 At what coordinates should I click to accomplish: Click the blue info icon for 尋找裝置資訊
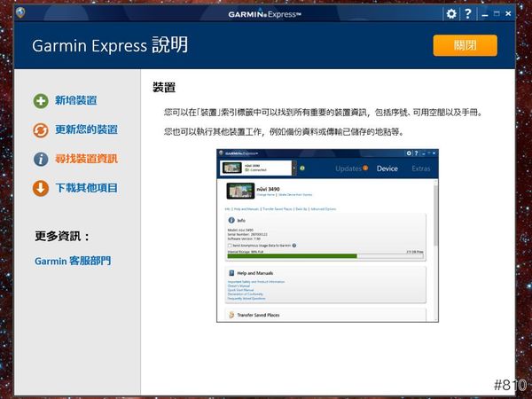pos(41,159)
